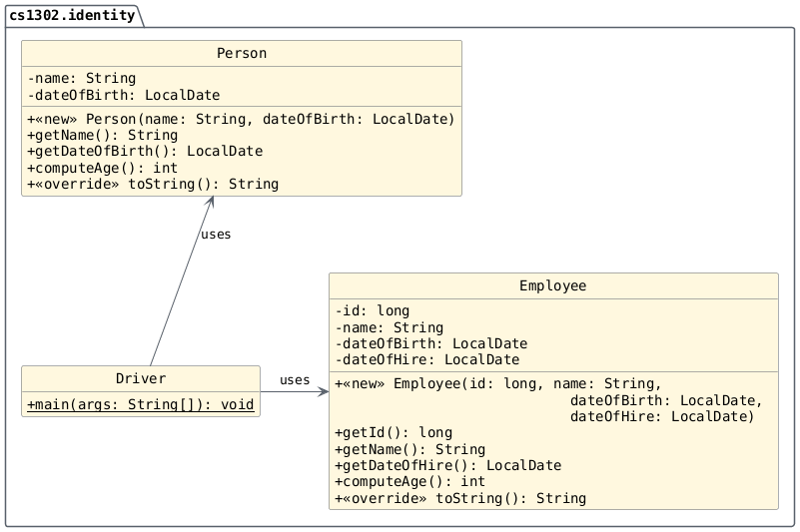Click '+getDateOfBirth(): LocalDate' in Person
Viewport: 800px width, 532px height.
[145, 151]
